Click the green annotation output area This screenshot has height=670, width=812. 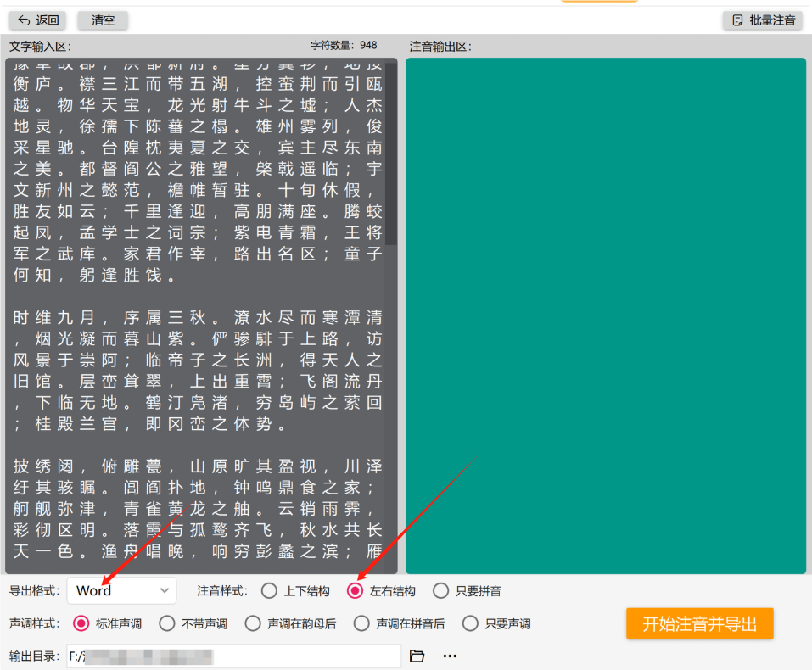606,315
